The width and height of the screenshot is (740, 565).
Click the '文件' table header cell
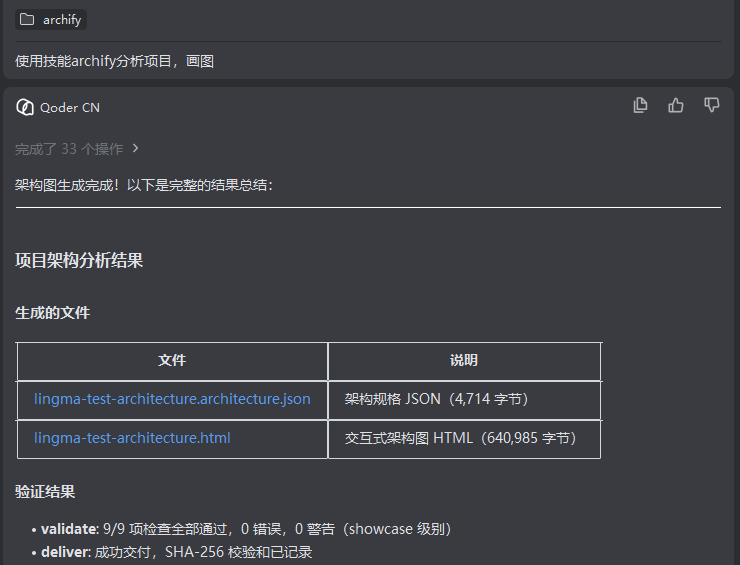172,361
